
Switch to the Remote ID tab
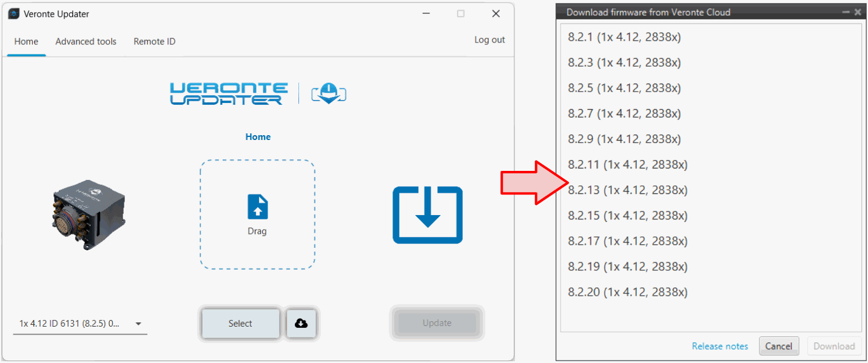point(154,41)
